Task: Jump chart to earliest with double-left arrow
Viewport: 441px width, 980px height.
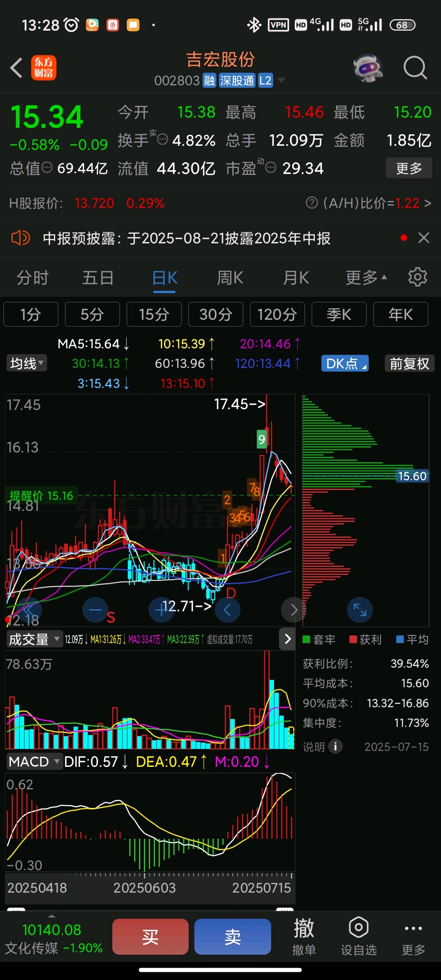Action: 29,610
